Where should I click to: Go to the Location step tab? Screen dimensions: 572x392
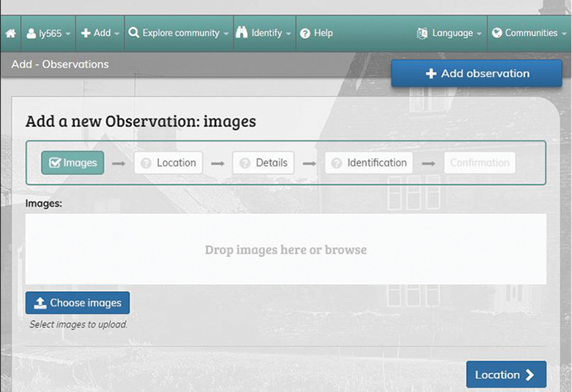point(168,163)
